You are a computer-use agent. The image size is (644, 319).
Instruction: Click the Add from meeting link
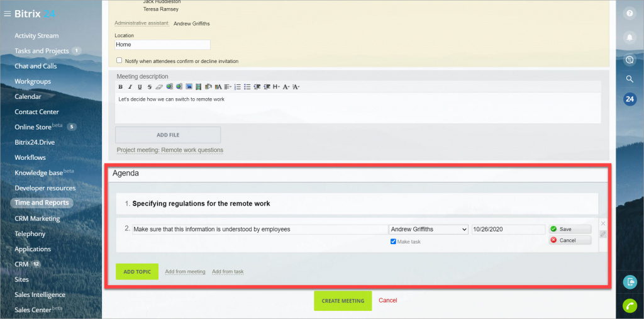click(x=186, y=272)
